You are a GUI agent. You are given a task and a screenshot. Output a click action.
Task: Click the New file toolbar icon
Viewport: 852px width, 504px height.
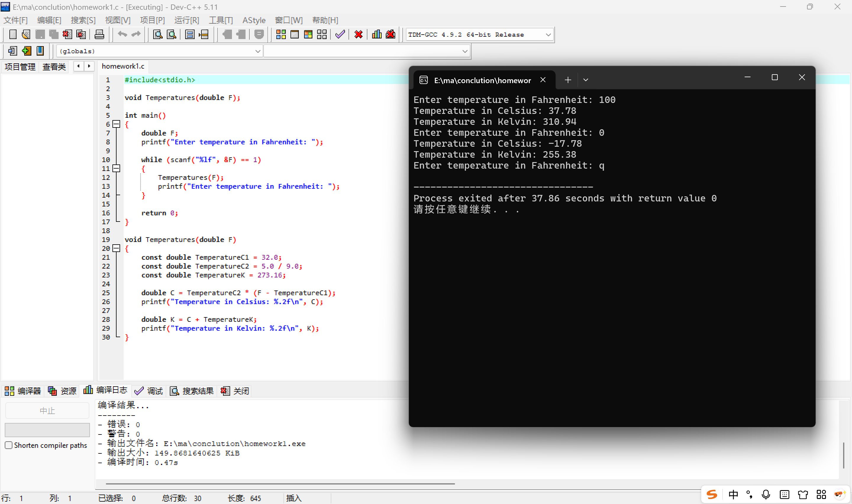tap(12, 34)
